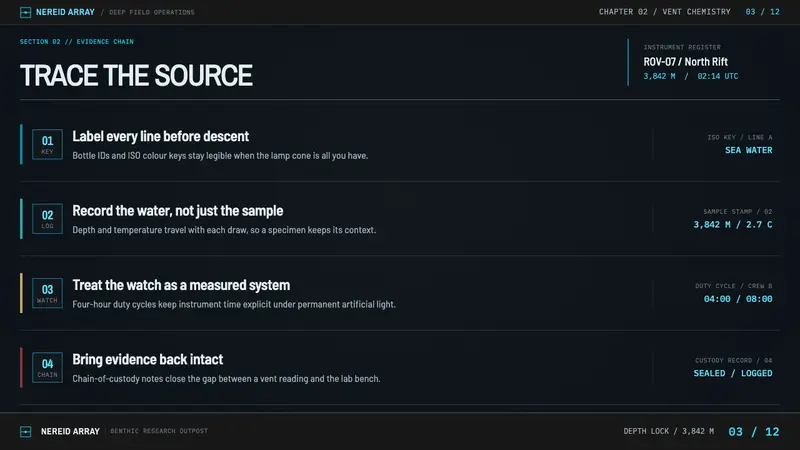Open Chapter 02 / Vent Chemistry label

click(x=665, y=12)
